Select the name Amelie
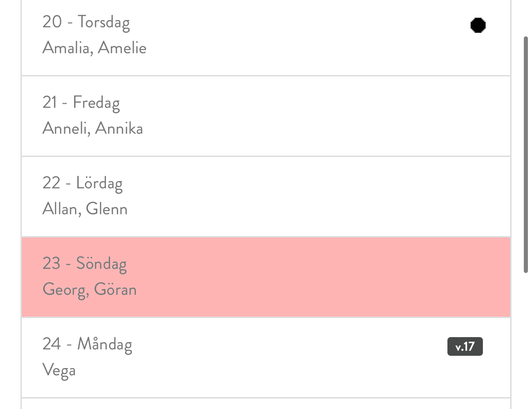This screenshot has width=532, height=409. point(122,48)
